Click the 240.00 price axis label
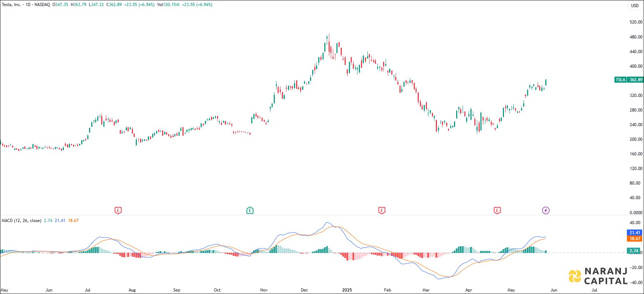The width and height of the screenshot is (644, 294). click(636, 125)
